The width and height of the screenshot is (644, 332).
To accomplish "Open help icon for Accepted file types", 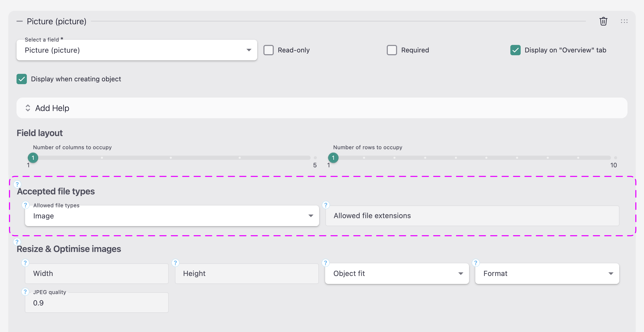I will (17, 184).
